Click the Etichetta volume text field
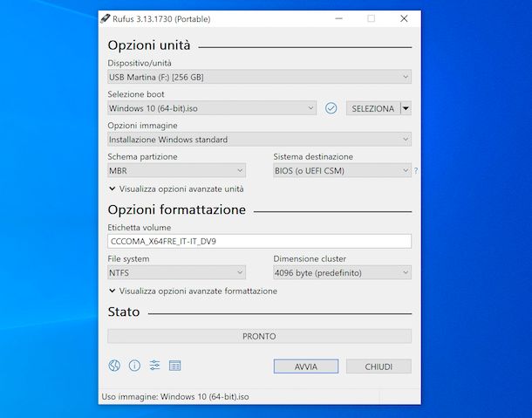The image size is (532, 418). (259, 242)
